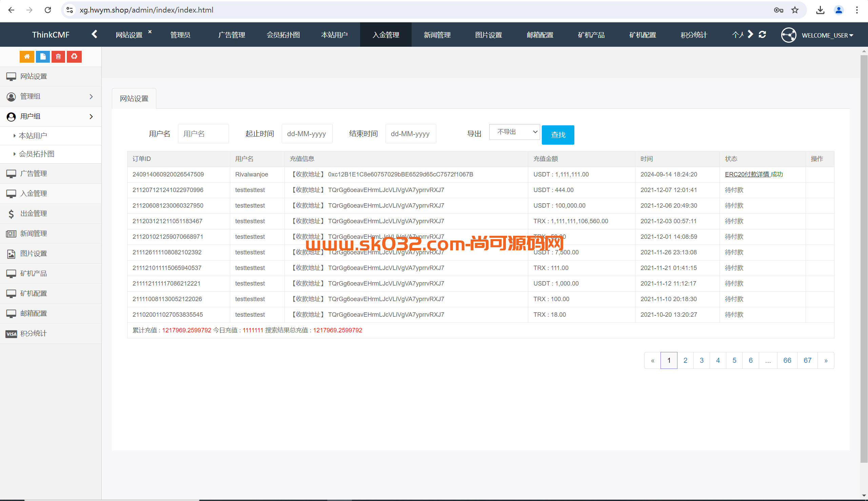Switch to the 会员拓扑图 top tab
The height and width of the screenshot is (501, 868).
pyautogui.click(x=283, y=35)
